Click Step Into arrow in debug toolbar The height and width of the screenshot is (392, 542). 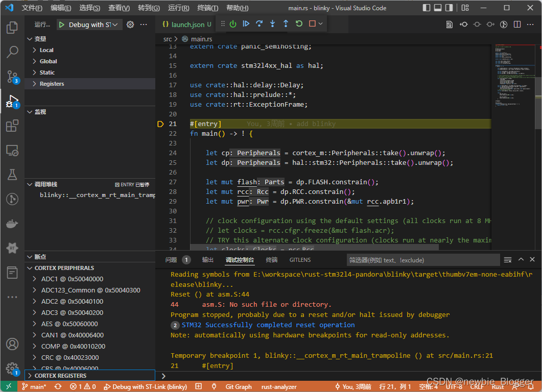point(272,23)
